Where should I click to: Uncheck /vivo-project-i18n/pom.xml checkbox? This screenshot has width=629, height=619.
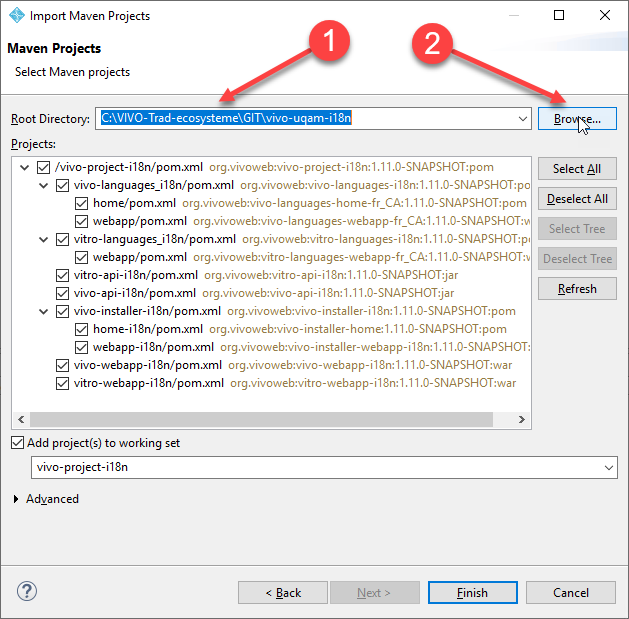43,167
